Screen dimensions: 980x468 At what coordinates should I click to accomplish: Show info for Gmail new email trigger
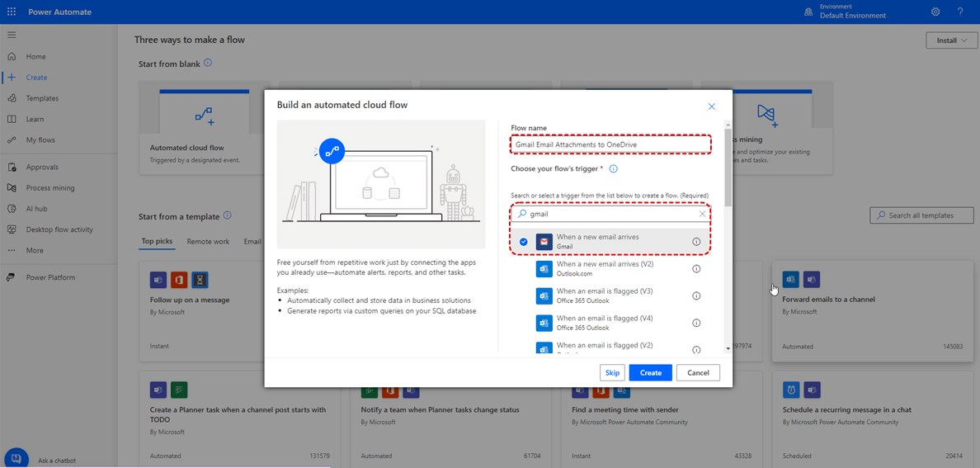click(x=696, y=242)
